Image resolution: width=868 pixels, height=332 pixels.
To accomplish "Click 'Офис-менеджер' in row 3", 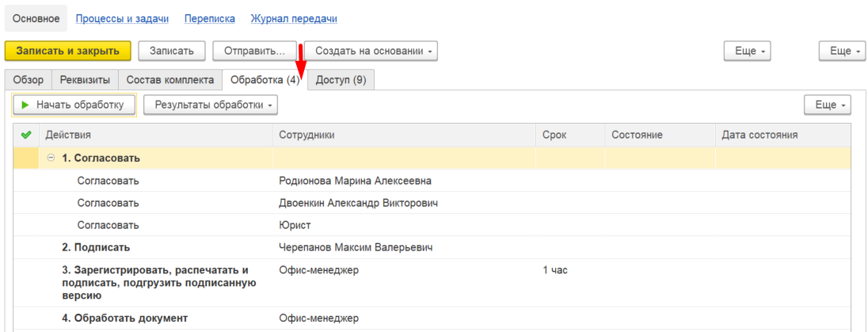I will (x=319, y=270).
